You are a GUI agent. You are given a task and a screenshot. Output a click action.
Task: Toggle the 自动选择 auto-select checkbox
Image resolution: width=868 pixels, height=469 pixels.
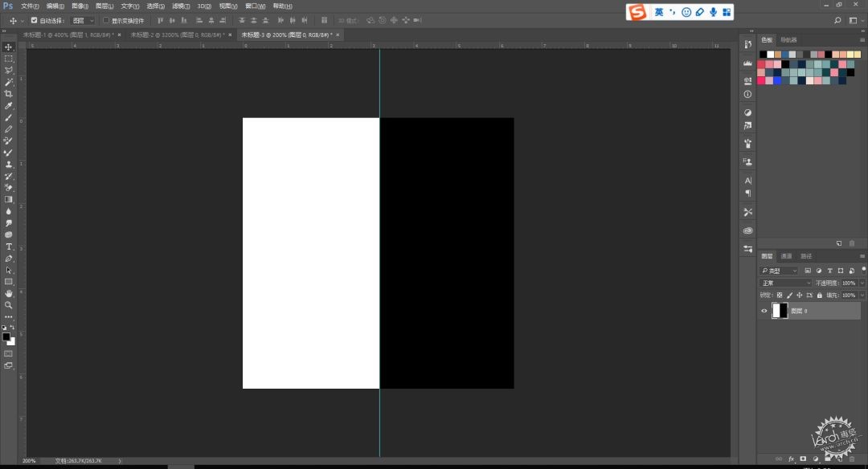[34, 20]
